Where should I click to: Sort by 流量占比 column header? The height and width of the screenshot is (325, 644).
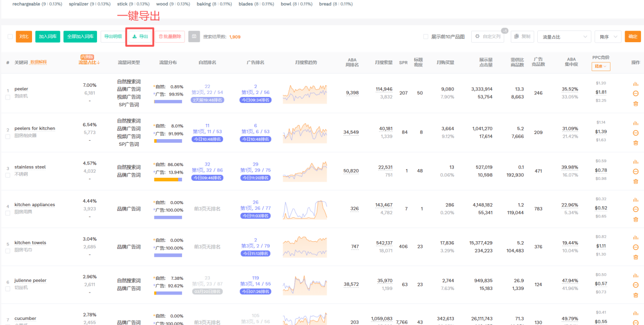(89, 62)
